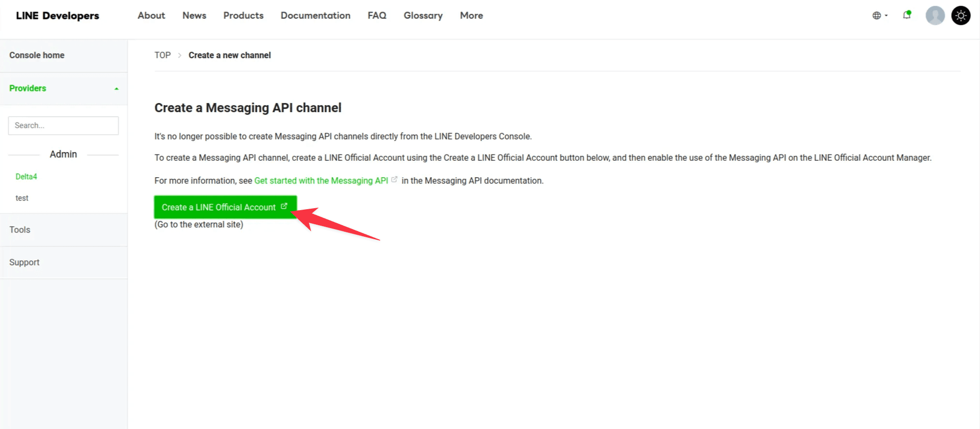Open the user profile avatar
980x429 pixels.
pos(935,15)
